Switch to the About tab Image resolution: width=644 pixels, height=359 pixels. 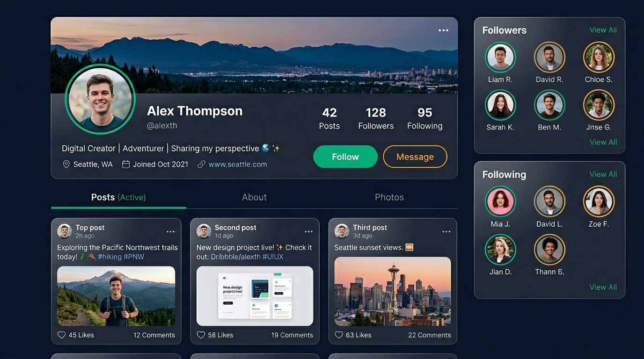click(254, 197)
